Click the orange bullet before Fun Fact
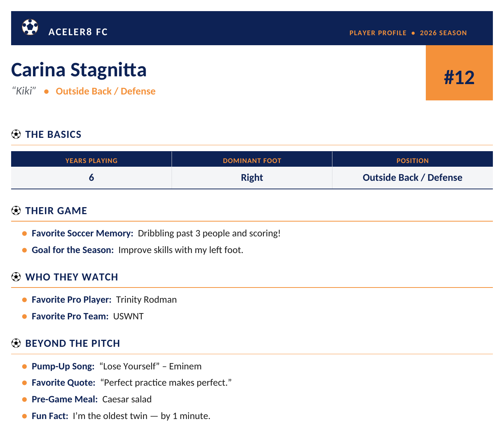This screenshot has width=504, height=432. coord(24,416)
